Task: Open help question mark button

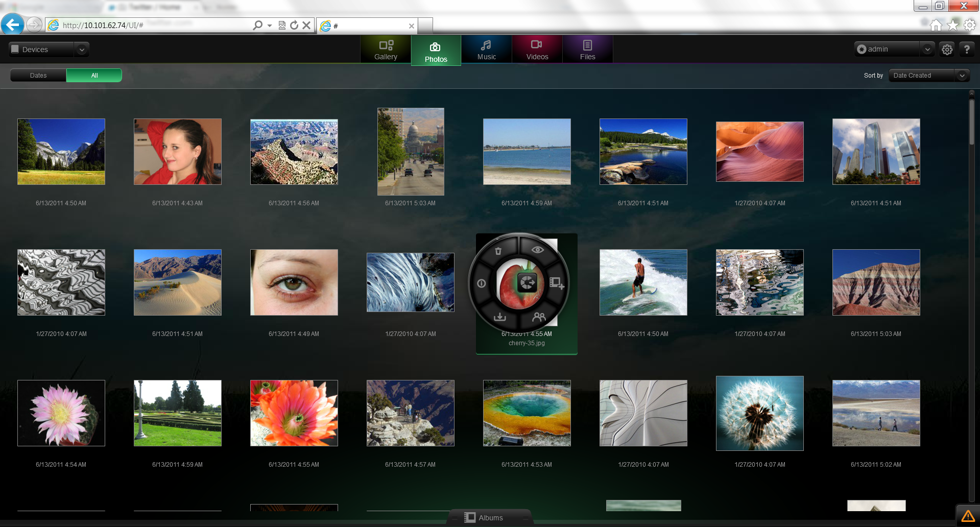Action: pyautogui.click(x=966, y=50)
